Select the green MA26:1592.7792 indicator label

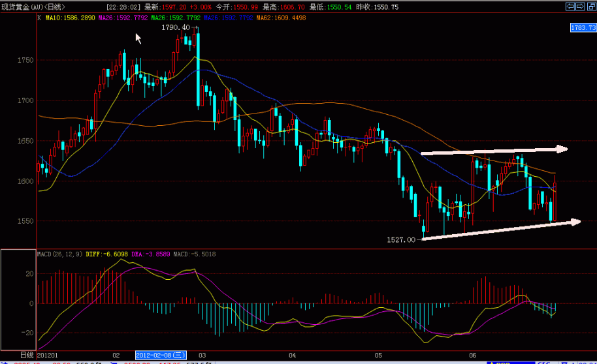click(x=176, y=18)
